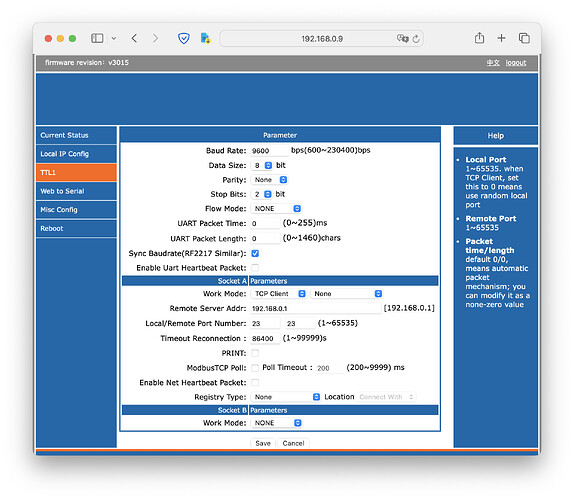Click the translate icon in address bar
Image resolution: width=575 pixels, height=500 pixels.
coord(403,39)
